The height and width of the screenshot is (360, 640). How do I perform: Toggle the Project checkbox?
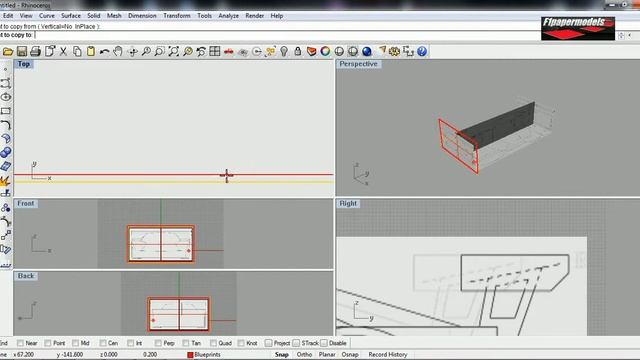tap(268, 343)
